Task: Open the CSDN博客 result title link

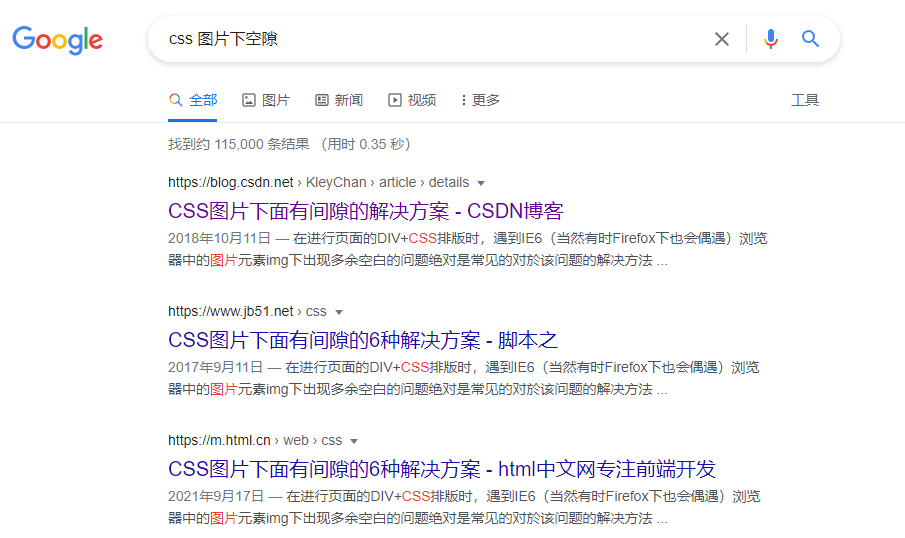Action: pos(365,211)
